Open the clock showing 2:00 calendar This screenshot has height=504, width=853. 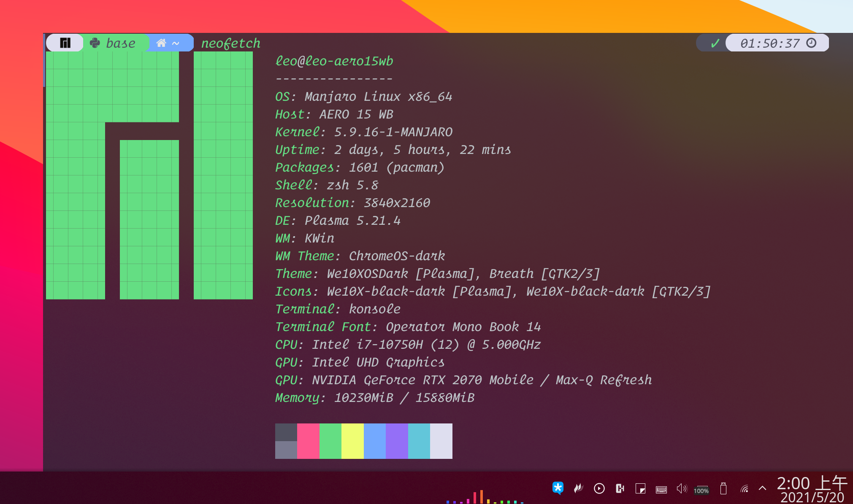[x=812, y=489]
